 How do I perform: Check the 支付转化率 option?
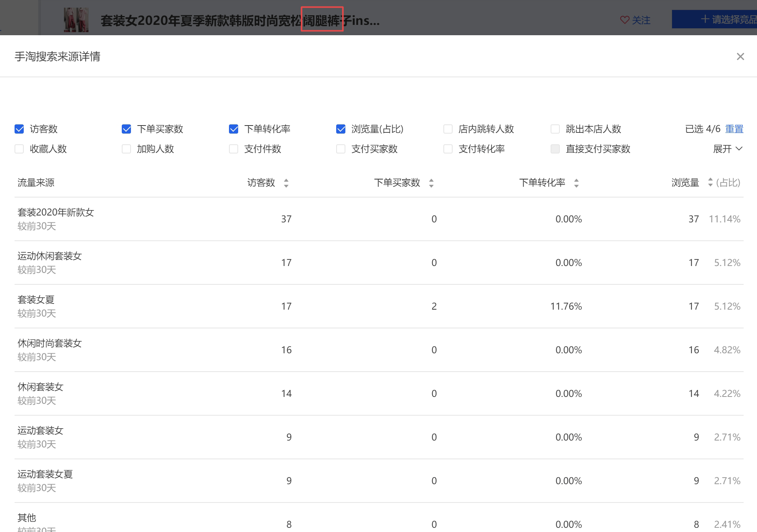[448, 149]
